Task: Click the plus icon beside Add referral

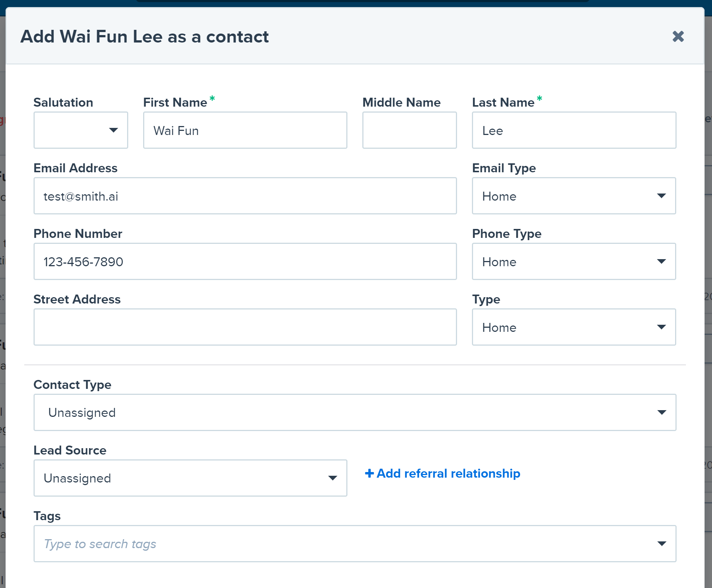Action: point(369,474)
